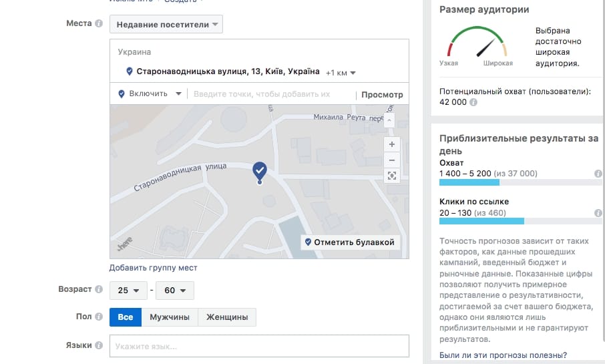Click the blue location pin on map
This screenshot has width=605, height=364.
(x=259, y=171)
